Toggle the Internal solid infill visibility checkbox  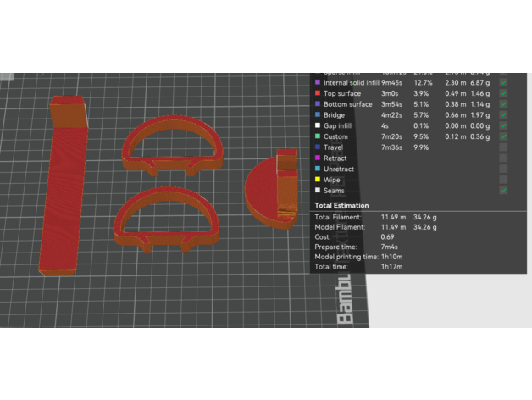[503, 82]
